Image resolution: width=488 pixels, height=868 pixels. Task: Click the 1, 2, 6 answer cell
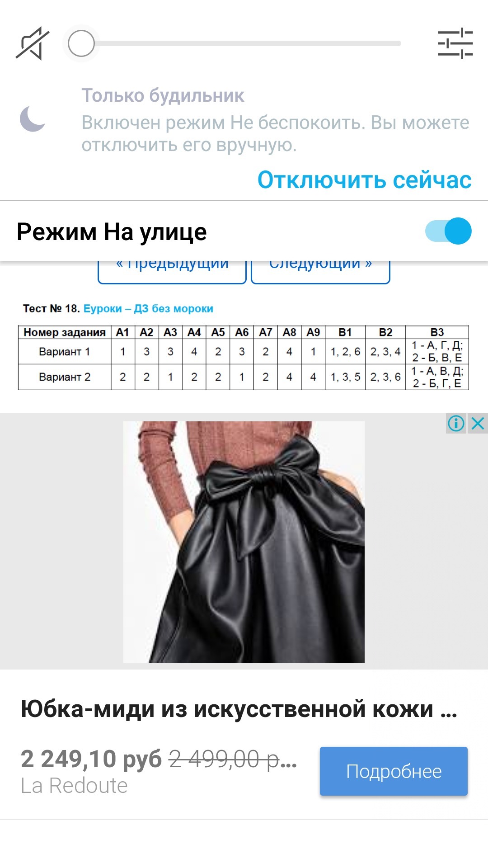click(x=345, y=352)
